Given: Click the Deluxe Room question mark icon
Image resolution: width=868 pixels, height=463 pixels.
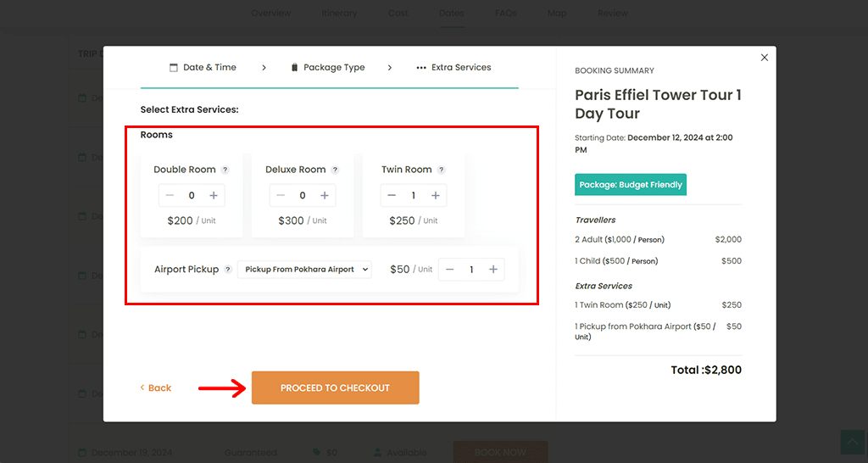Looking at the screenshot, I should pos(335,170).
